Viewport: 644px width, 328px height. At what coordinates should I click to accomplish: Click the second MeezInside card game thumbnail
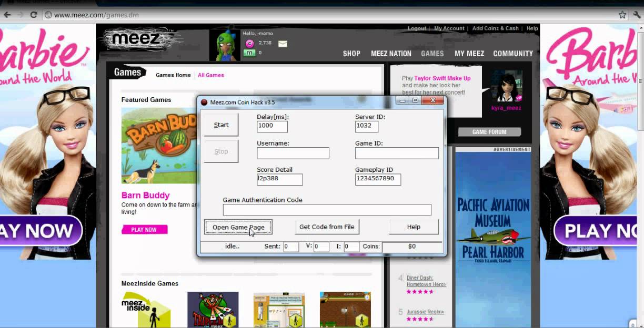pyautogui.click(x=213, y=310)
